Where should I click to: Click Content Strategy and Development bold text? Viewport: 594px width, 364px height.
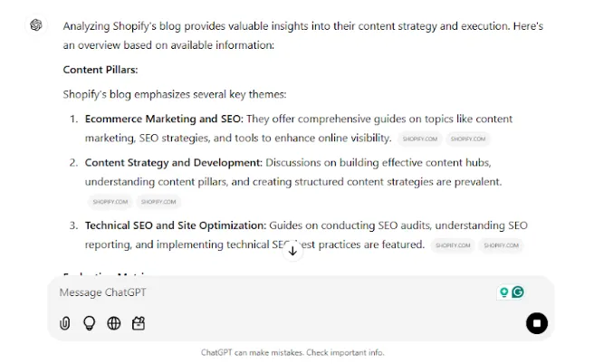[x=174, y=163]
